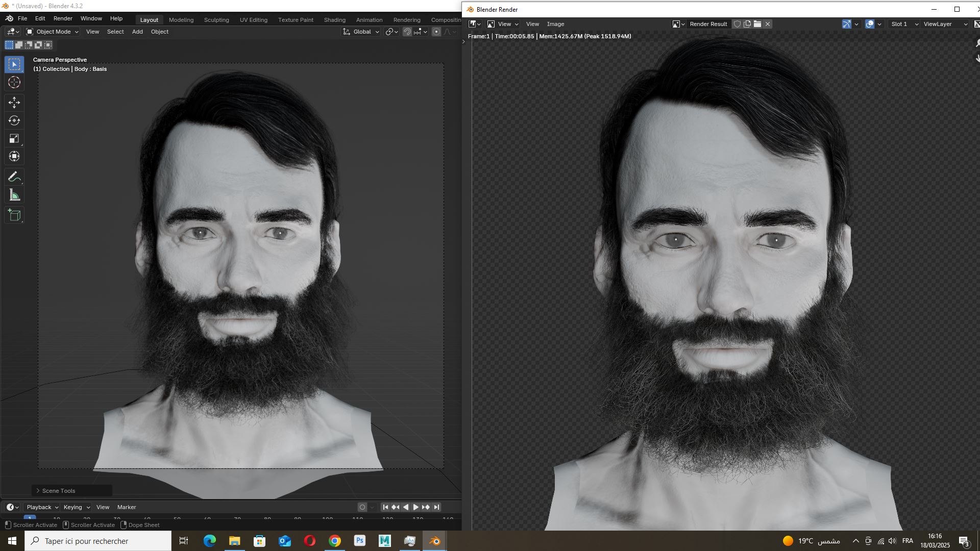Image resolution: width=980 pixels, height=551 pixels.
Task: Click the open image folder icon
Action: coord(757,24)
